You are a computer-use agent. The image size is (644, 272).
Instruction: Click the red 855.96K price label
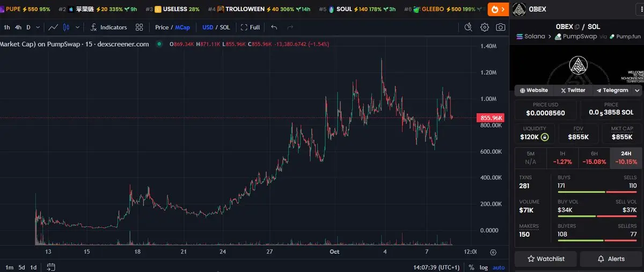point(491,117)
